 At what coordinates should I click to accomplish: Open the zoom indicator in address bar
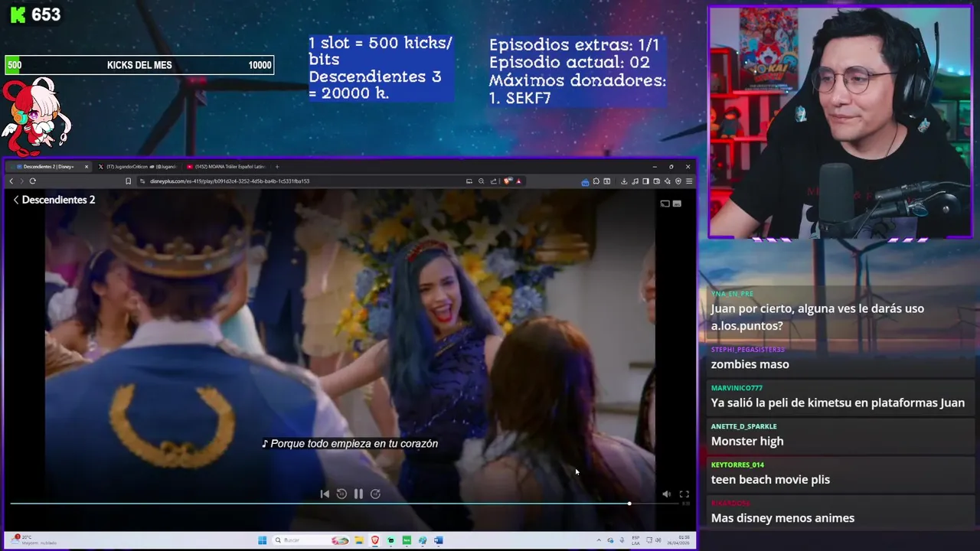[481, 181]
